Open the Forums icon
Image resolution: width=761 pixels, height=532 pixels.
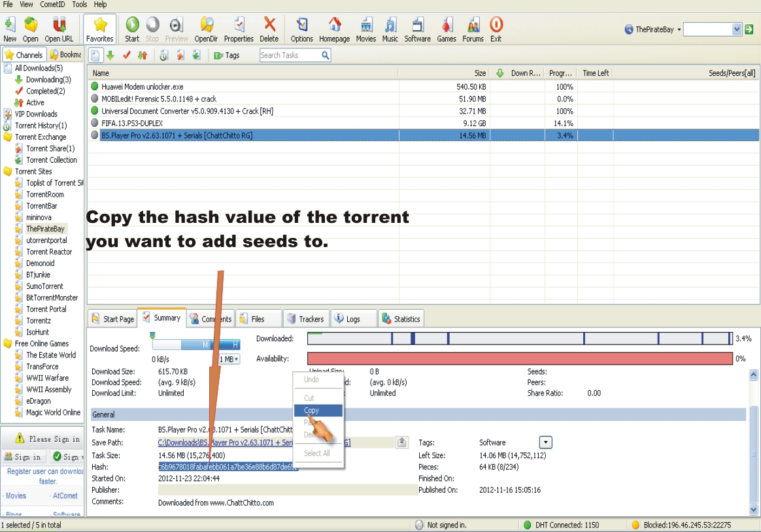click(x=473, y=29)
